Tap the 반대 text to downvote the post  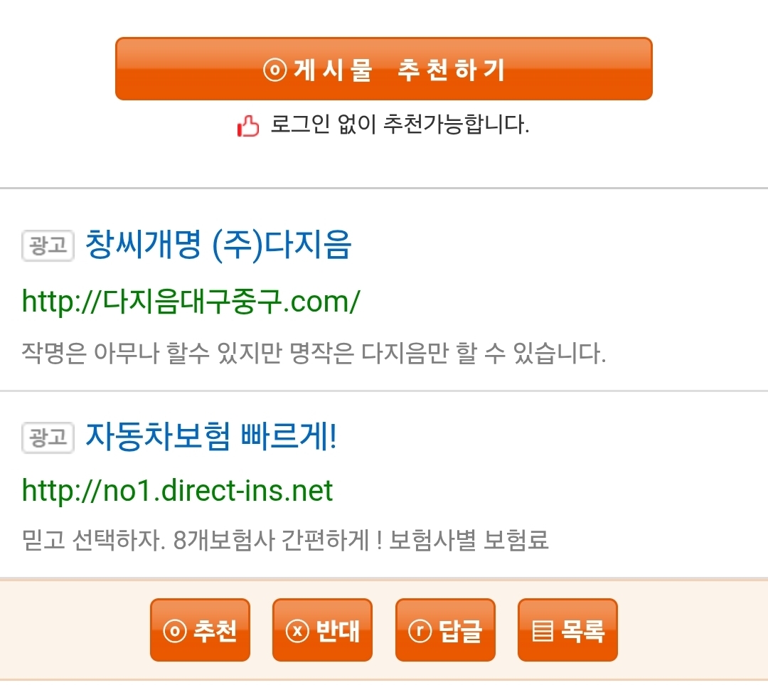click(x=338, y=630)
